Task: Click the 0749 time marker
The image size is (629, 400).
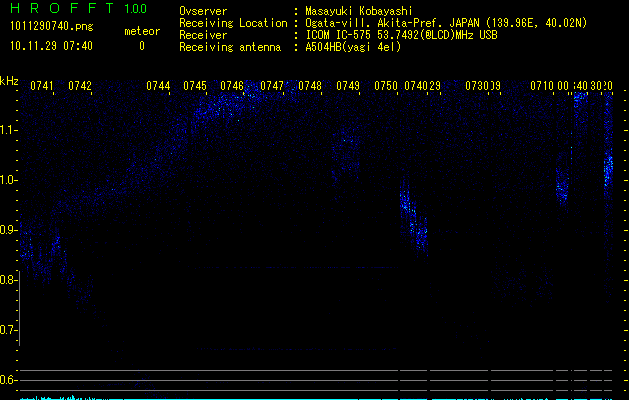Action: point(348,86)
